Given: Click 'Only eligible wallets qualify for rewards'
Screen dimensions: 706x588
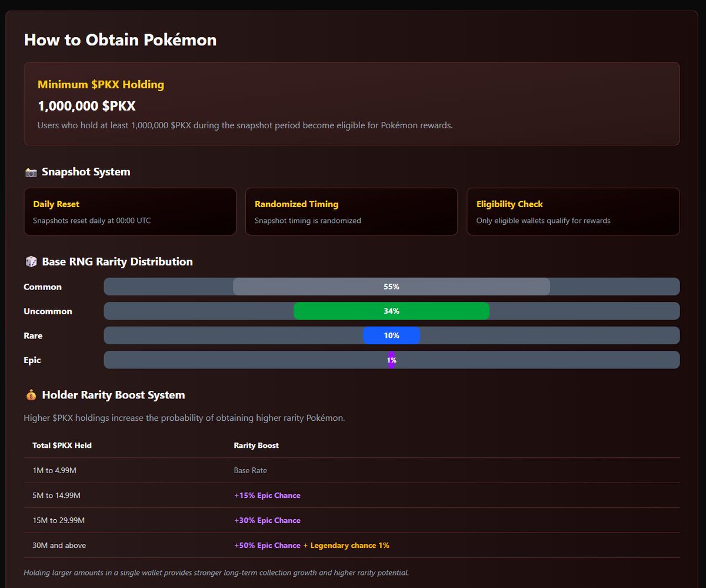Looking at the screenshot, I should pyautogui.click(x=543, y=221).
